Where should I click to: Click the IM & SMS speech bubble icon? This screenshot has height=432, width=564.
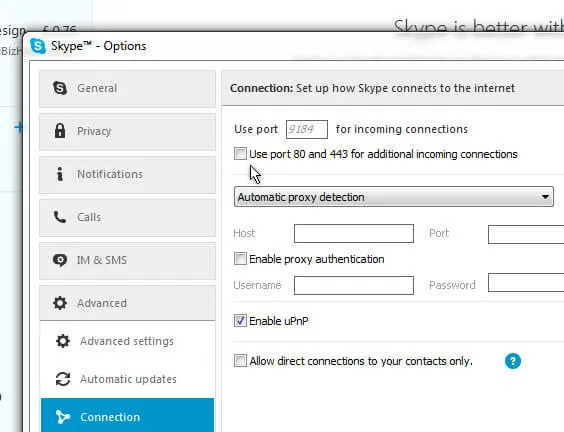click(60, 260)
